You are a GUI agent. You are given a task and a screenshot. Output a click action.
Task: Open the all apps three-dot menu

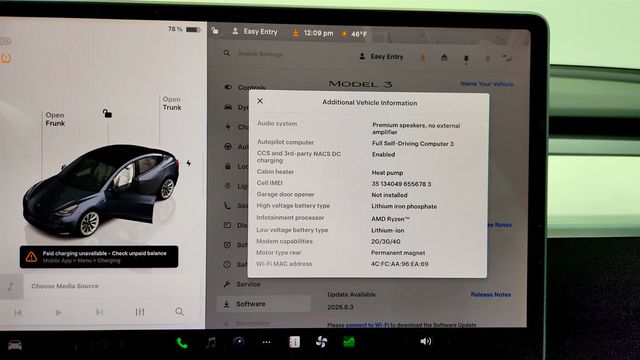click(266, 342)
